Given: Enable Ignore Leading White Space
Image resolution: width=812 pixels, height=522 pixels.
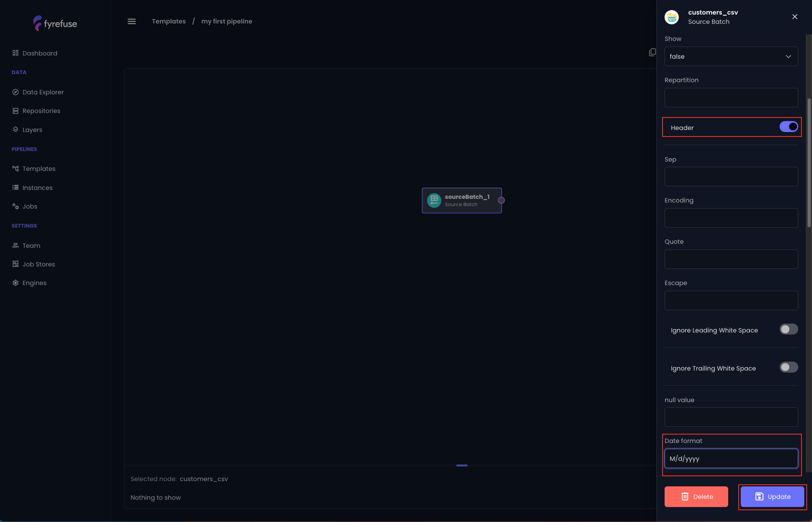Looking at the screenshot, I should (788, 329).
